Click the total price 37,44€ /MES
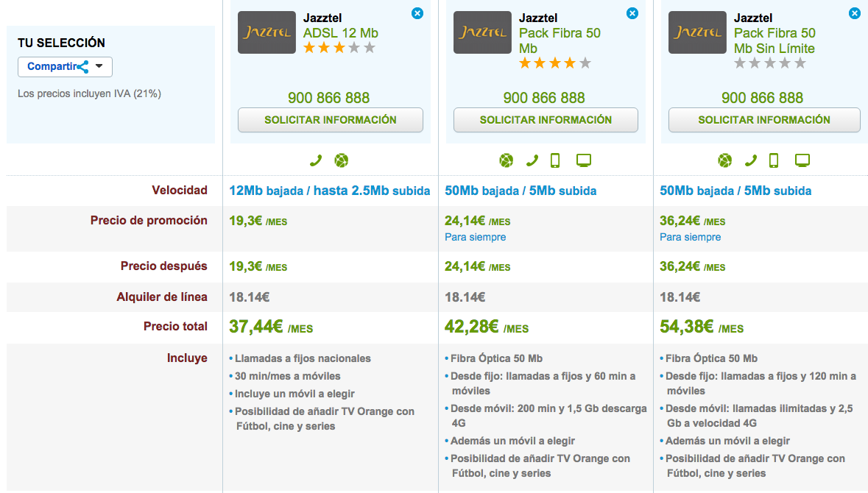 click(271, 327)
